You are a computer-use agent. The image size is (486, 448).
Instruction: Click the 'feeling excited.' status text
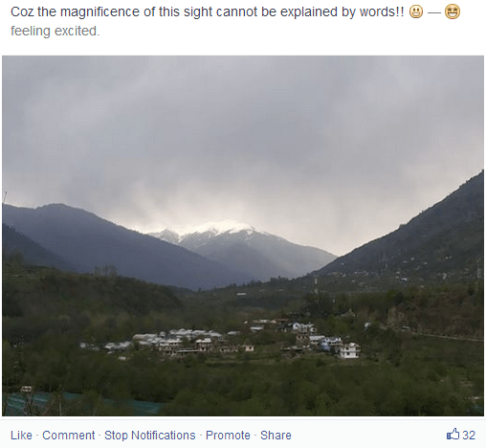(55, 31)
